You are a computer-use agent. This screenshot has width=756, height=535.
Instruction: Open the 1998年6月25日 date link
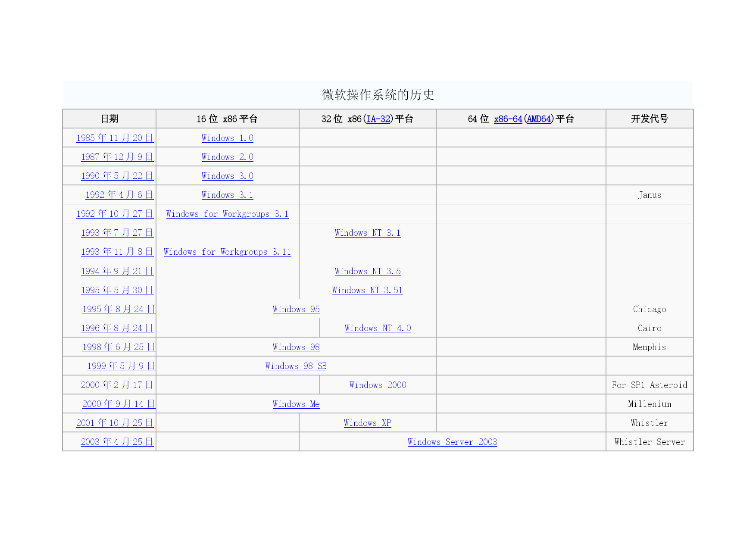pyautogui.click(x=119, y=347)
